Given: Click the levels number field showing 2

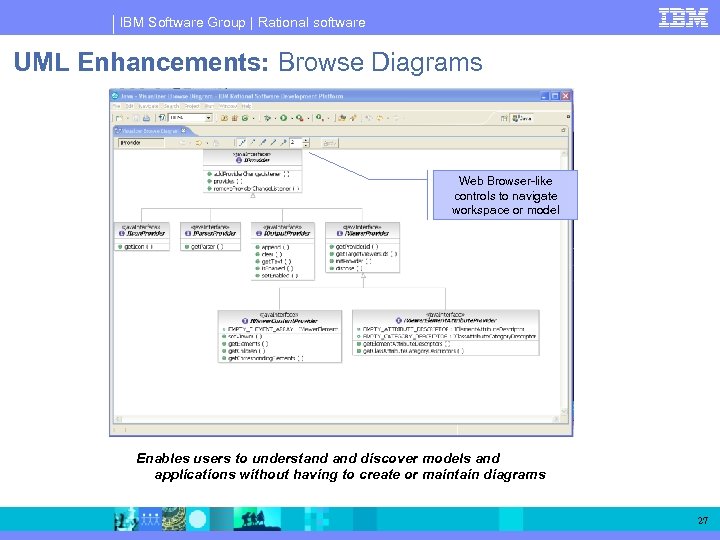Looking at the screenshot, I should (x=296, y=143).
